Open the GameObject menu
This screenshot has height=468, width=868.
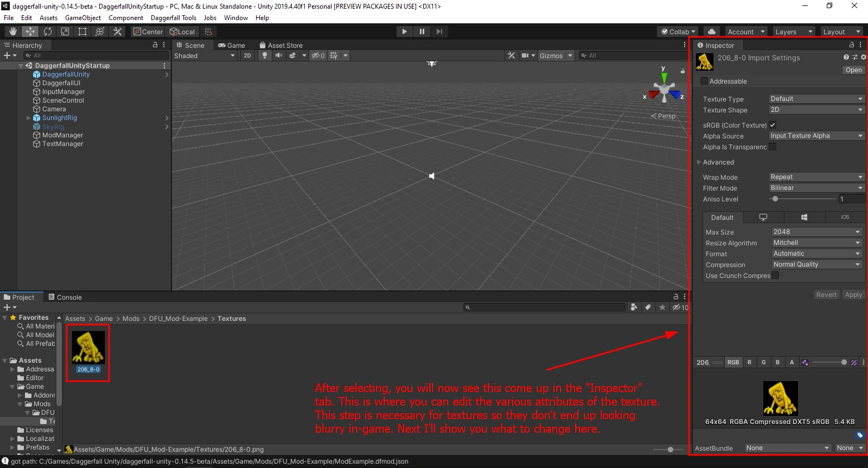coord(83,17)
